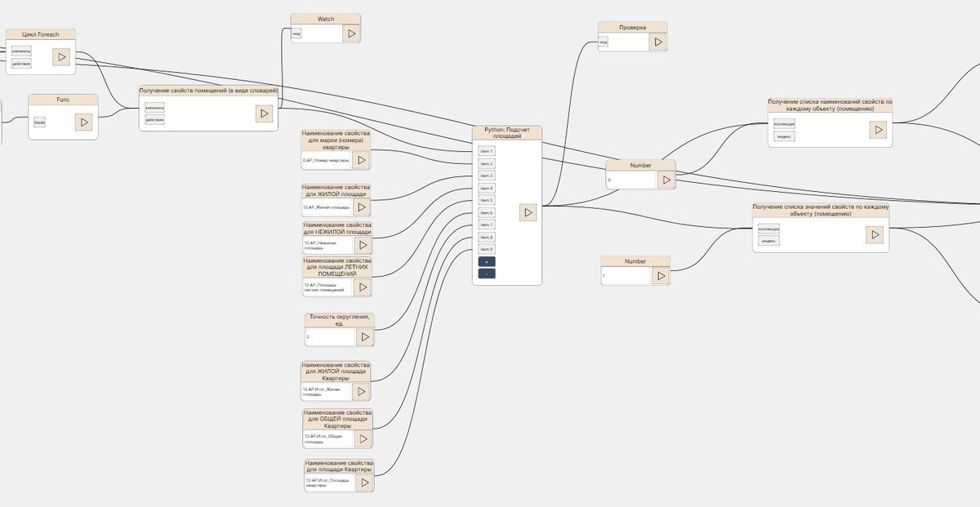The width and height of the screenshot is (980, 507).
Task: Select the item 9 input port
Action: click(x=486, y=249)
